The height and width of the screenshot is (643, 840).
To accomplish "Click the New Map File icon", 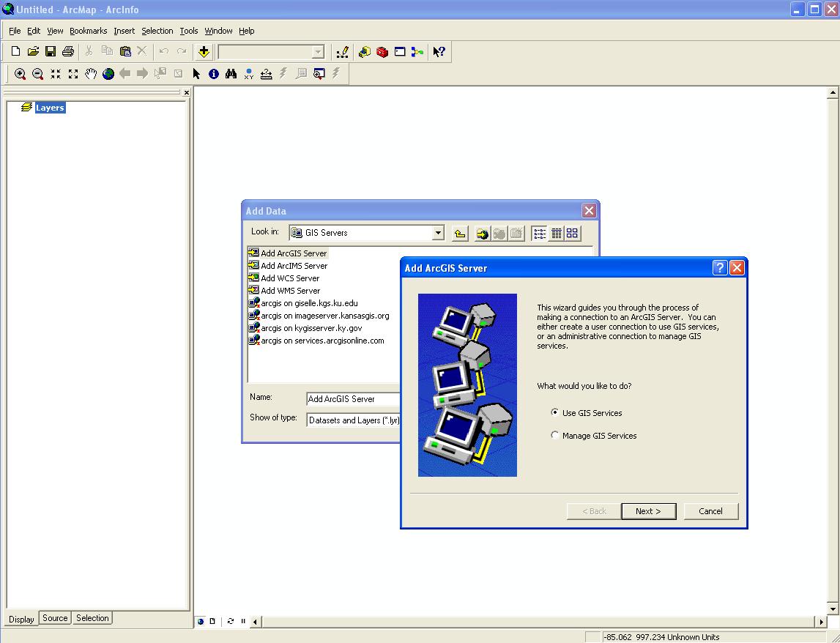I will point(15,51).
